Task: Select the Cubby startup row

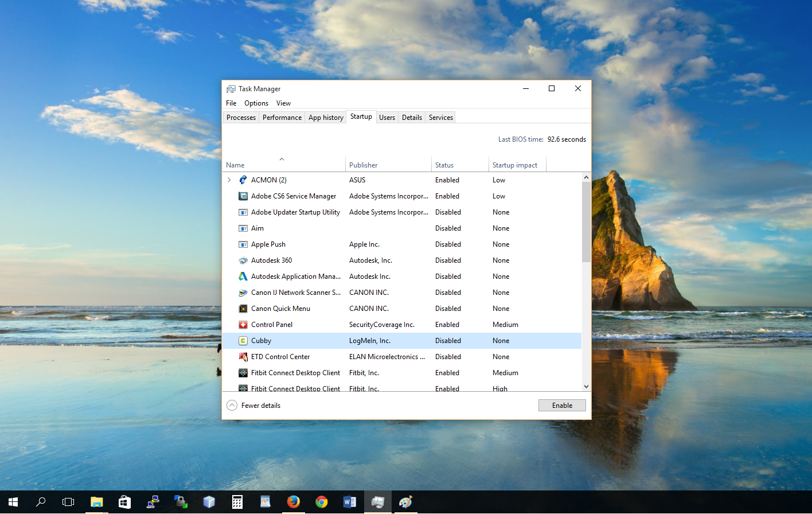Action: click(344, 340)
